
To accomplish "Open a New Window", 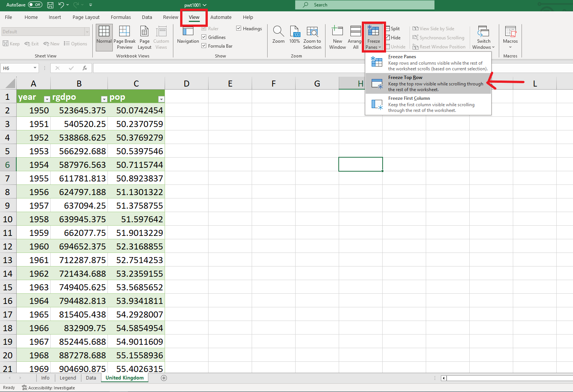I will tap(337, 37).
